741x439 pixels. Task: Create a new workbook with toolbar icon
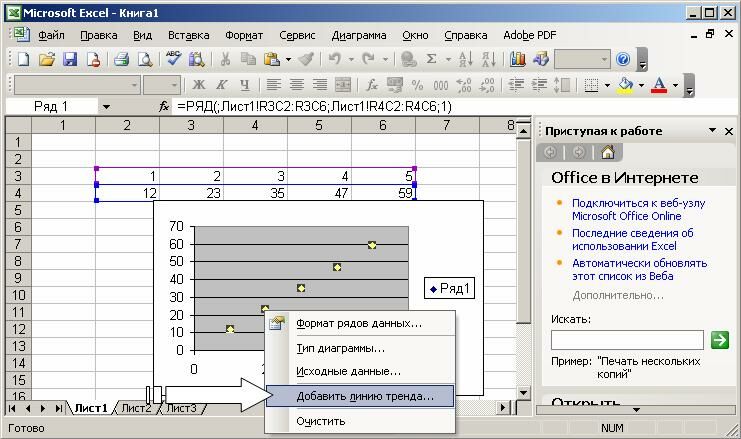point(23,60)
